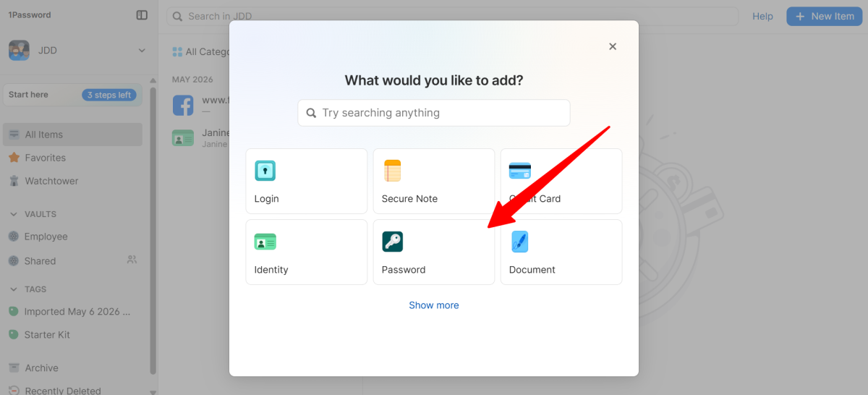
Task: Select the Janine identity item
Action: point(201,138)
